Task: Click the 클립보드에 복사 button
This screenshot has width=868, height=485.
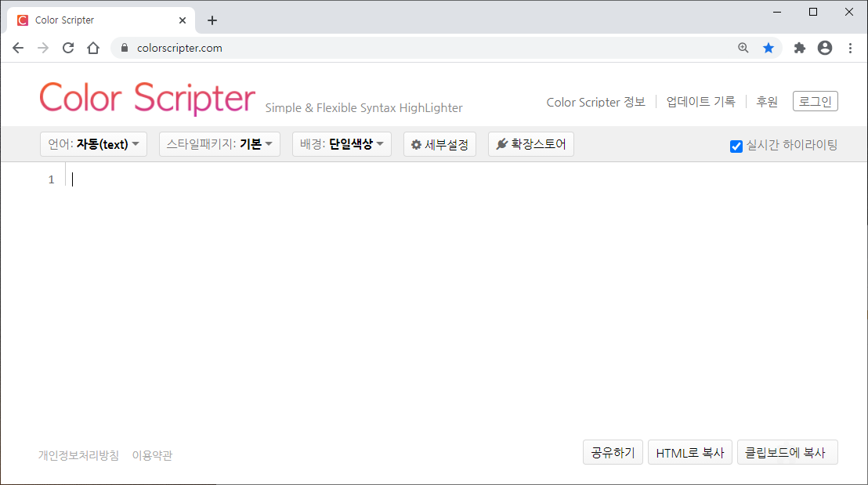Action: (x=787, y=452)
